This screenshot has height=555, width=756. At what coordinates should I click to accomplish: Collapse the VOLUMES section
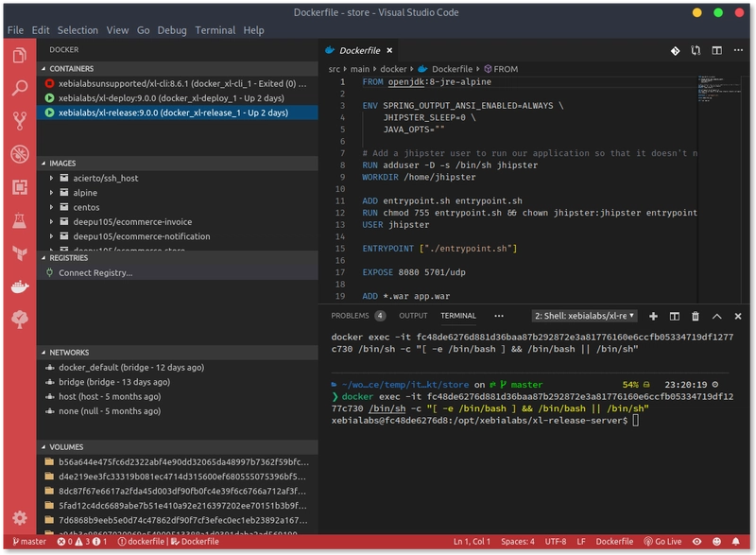click(x=178, y=447)
